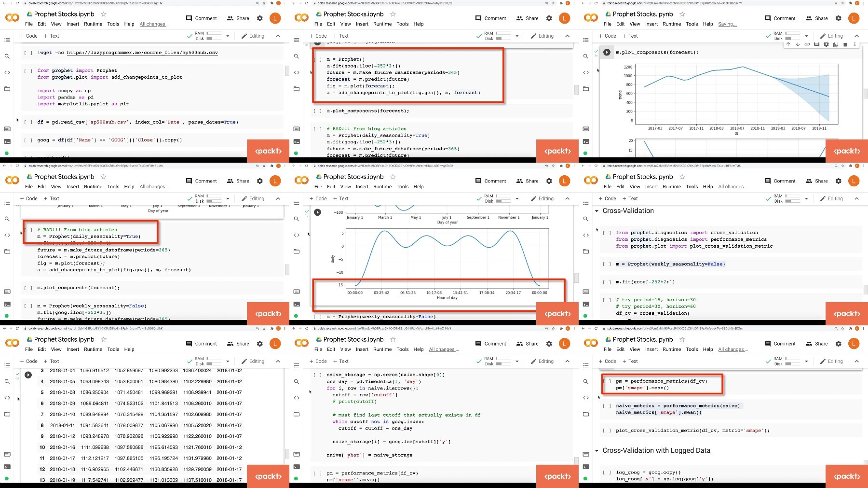The width and height of the screenshot is (868, 488).
Task: Select the goog = df[...] cell run bracket
Action: pos(28,140)
